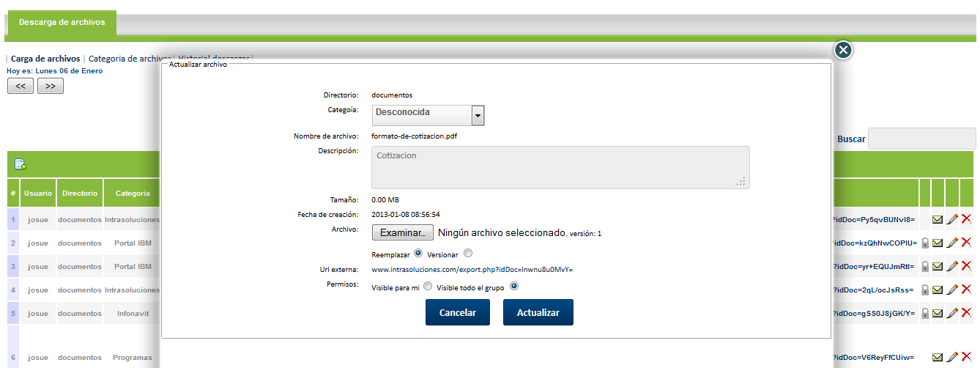Select the Reemplazar radio button
The image size is (980, 368).
tap(418, 254)
